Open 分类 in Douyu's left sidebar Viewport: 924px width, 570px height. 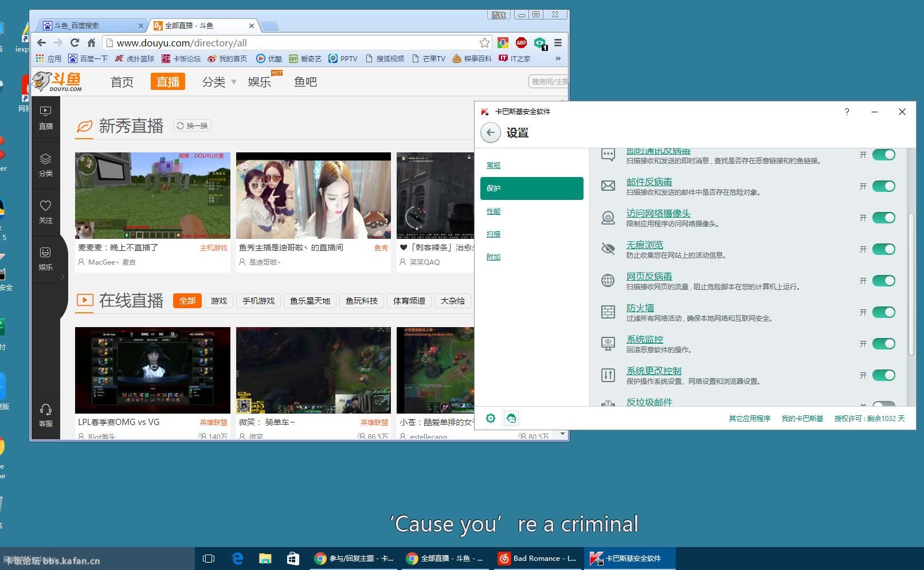(46, 165)
